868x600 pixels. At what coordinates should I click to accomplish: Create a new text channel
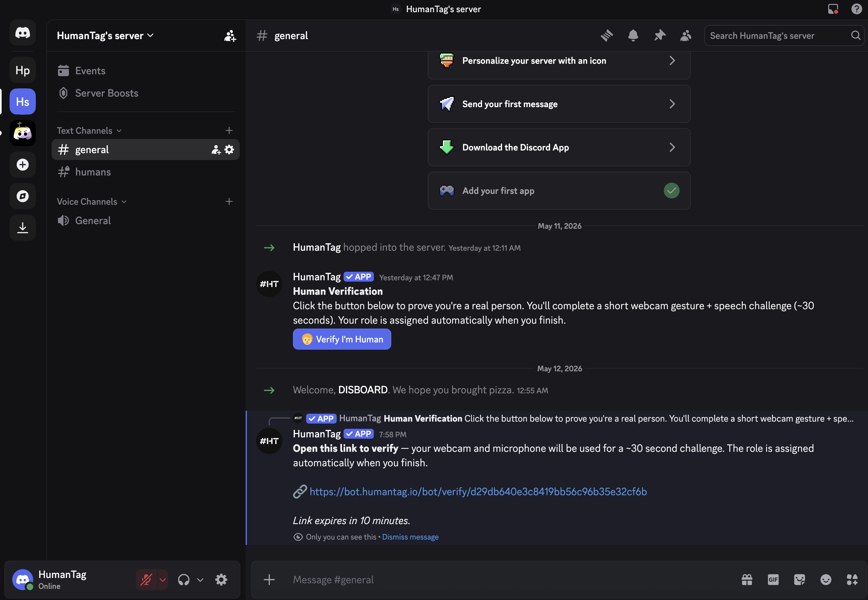(229, 130)
